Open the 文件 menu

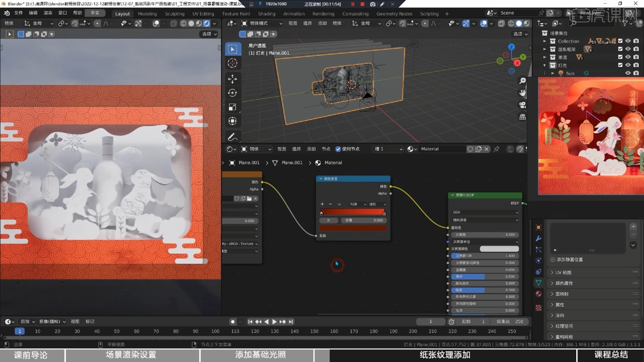click(18, 13)
